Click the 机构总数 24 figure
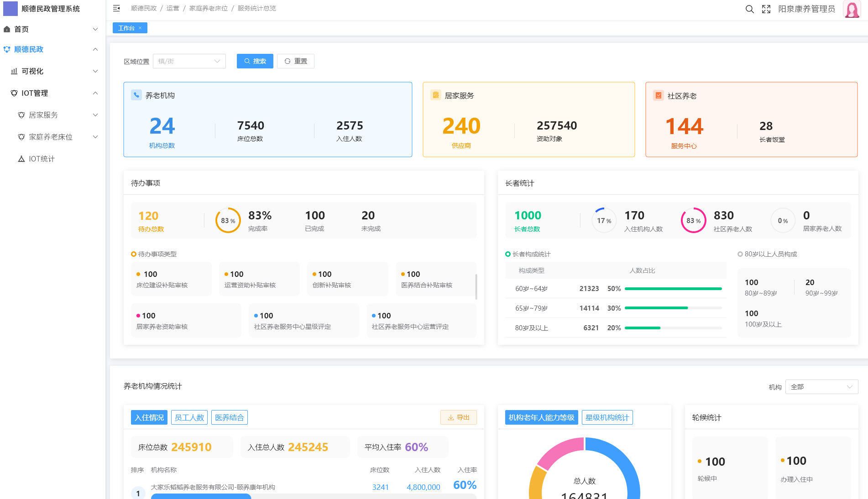 tap(162, 126)
